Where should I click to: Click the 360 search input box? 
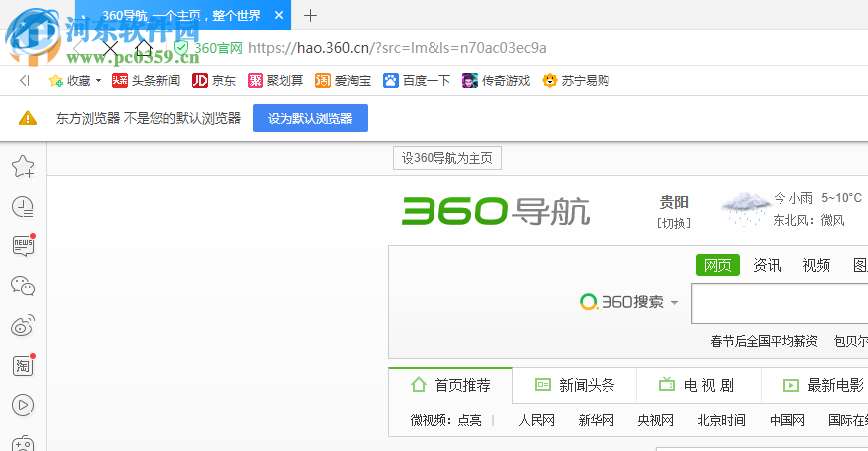tap(780, 303)
